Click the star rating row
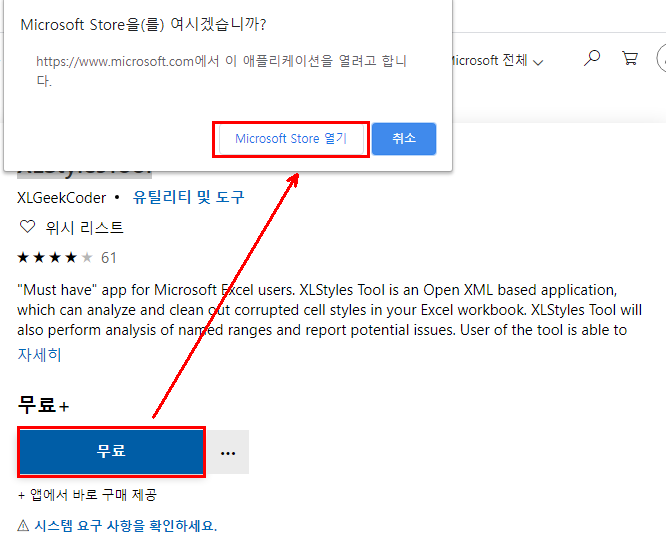The image size is (666, 547). [55, 257]
